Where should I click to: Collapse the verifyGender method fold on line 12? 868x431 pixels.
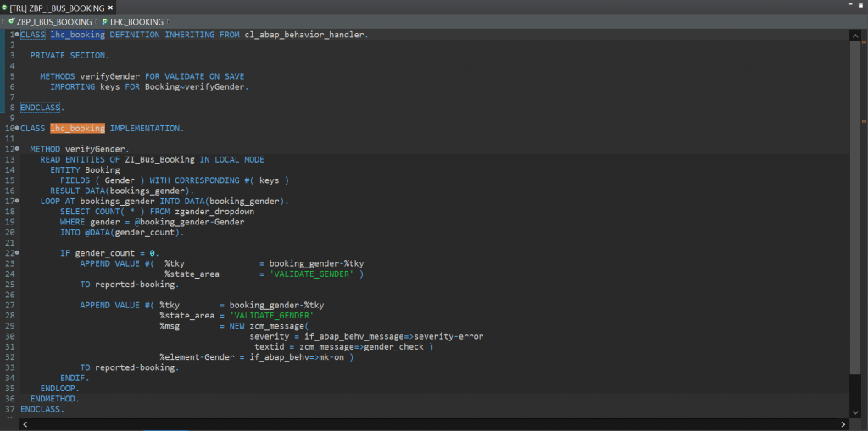(x=17, y=149)
